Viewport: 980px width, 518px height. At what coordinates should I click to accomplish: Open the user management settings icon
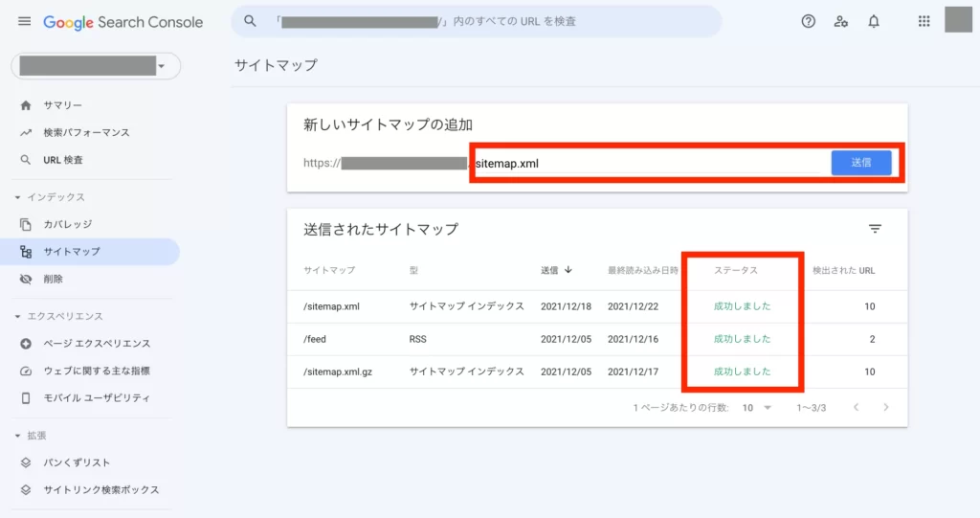point(841,21)
